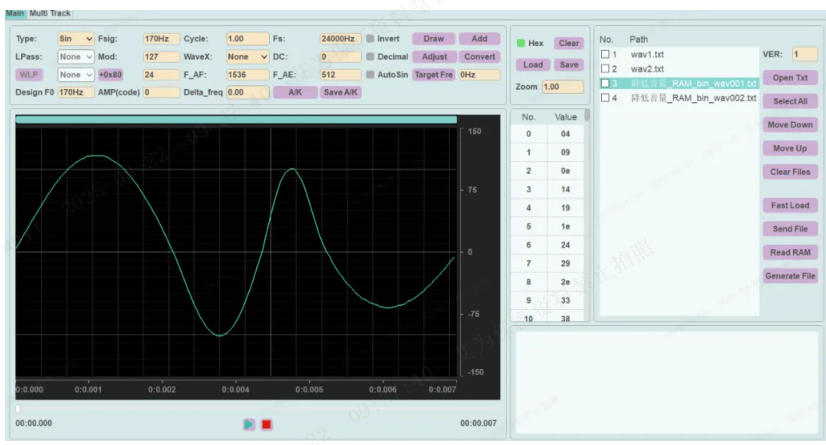Click the value table vertical scrollbar
Screen dimensions: 826x445
tap(587, 115)
